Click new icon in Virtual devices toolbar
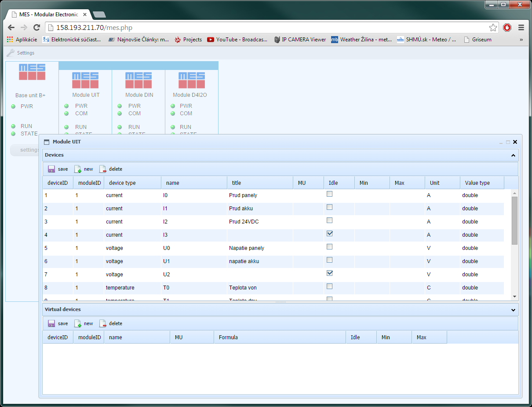Screen dimensions: 532x407 pyautogui.click(x=78, y=323)
